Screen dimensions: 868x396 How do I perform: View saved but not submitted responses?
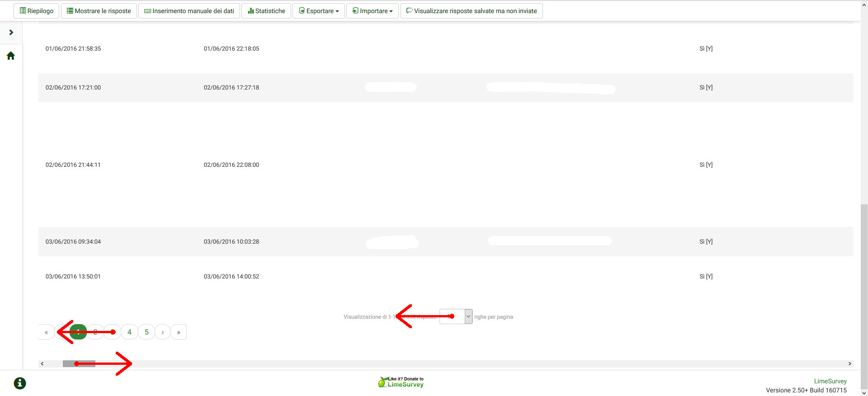tap(472, 11)
